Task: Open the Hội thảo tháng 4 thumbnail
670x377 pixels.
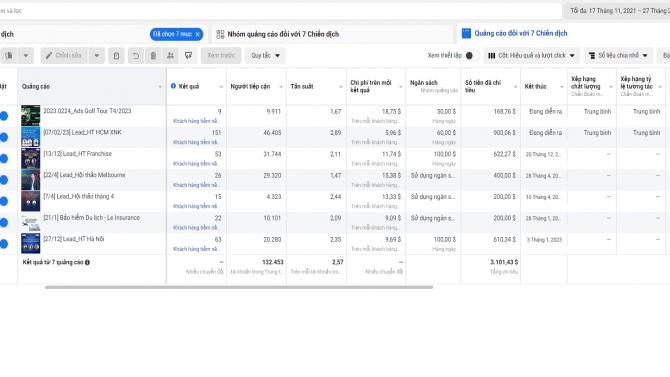Action: (30, 201)
